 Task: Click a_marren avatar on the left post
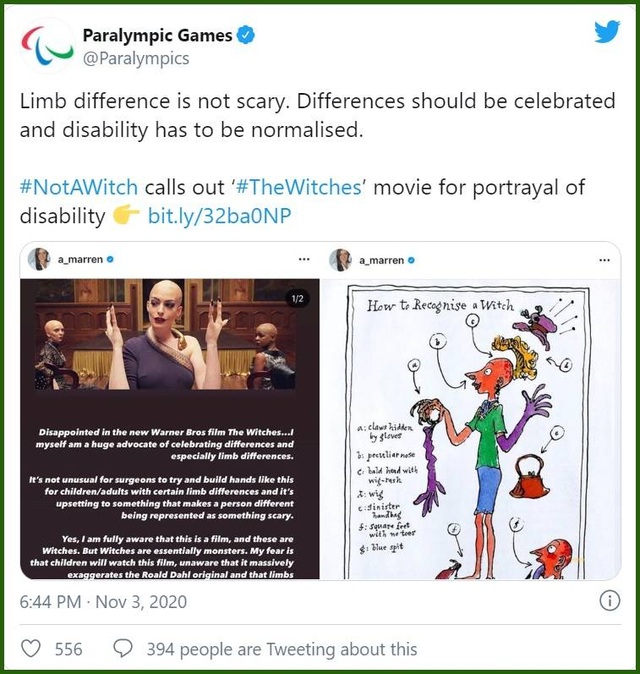39,259
